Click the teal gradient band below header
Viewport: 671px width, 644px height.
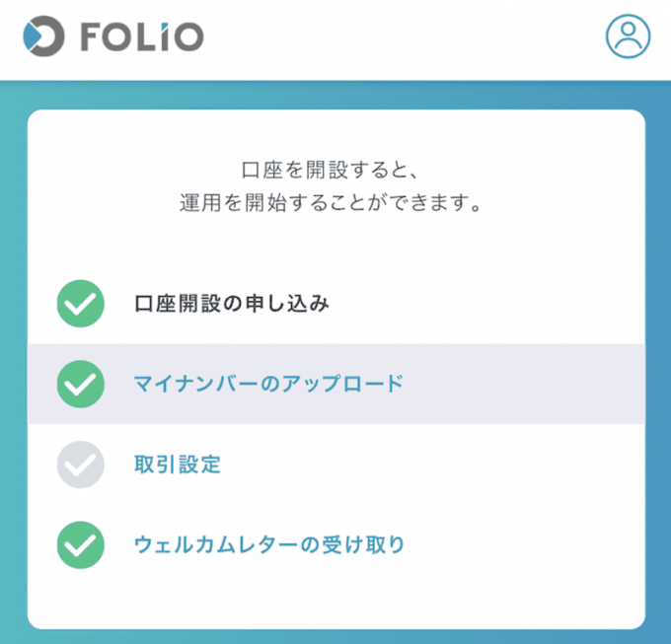[x=335, y=95]
